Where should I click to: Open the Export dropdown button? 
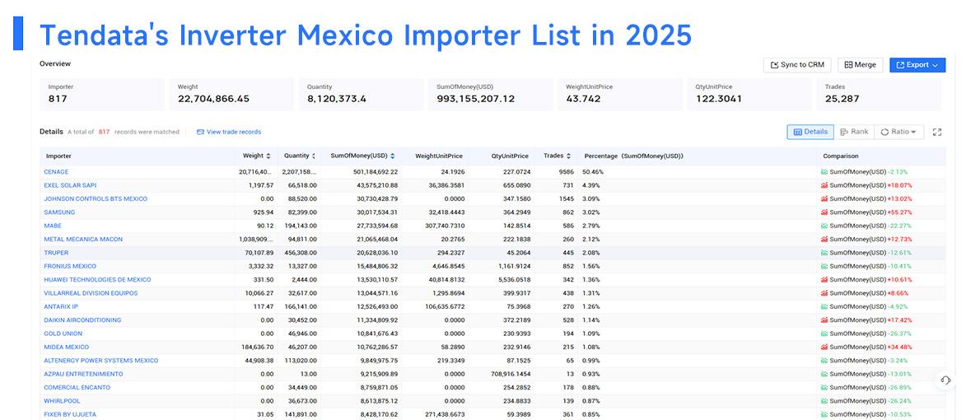[x=917, y=65]
